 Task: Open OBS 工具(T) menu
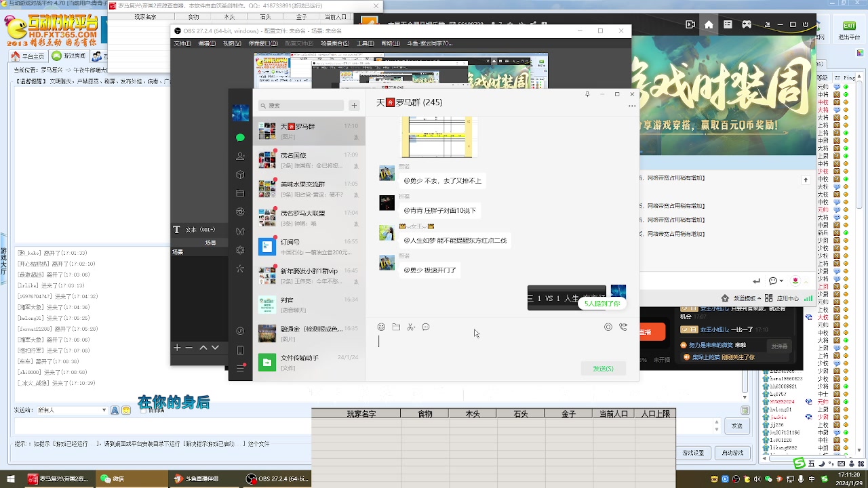click(366, 43)
